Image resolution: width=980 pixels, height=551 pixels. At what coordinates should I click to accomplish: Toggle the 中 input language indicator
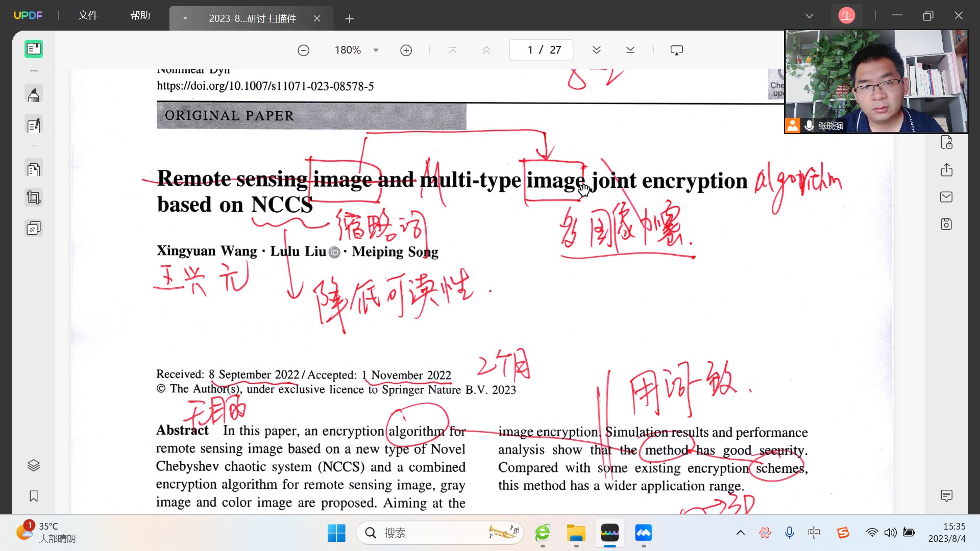point(814,533)
